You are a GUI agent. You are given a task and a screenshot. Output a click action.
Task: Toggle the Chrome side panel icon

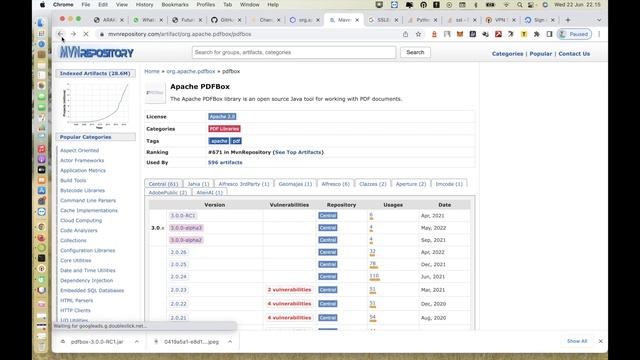549,34
